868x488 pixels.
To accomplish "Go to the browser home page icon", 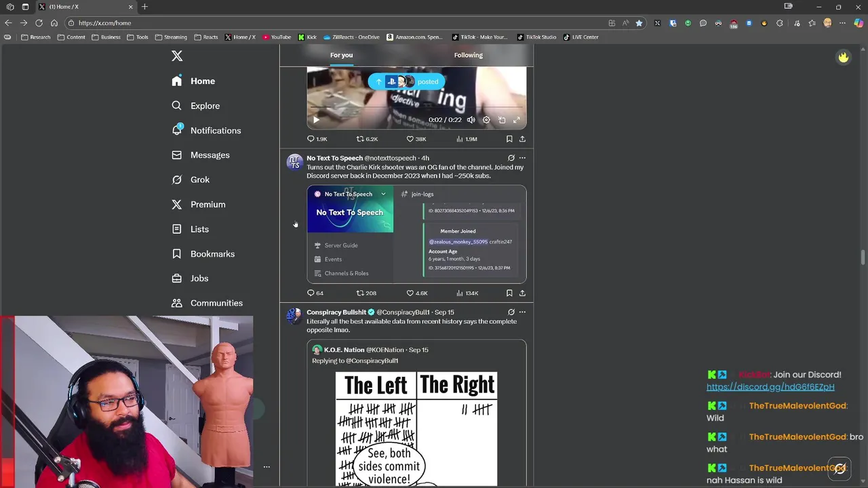I will tap(54, 23).
